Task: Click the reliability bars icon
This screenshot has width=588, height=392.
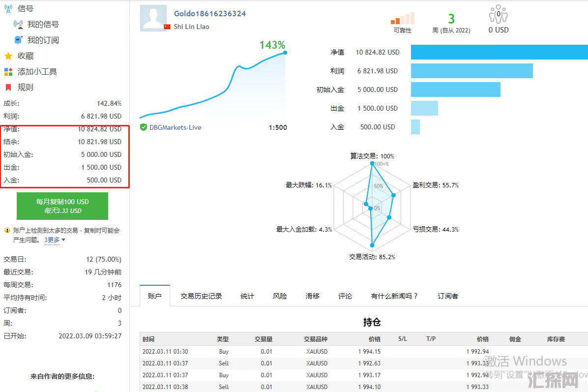Action: [403, 19]
